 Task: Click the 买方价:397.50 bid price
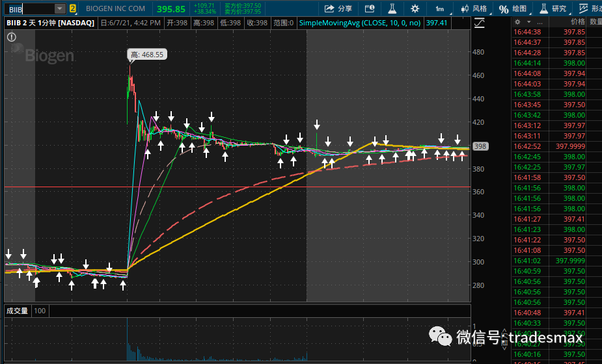pos(243,6)
